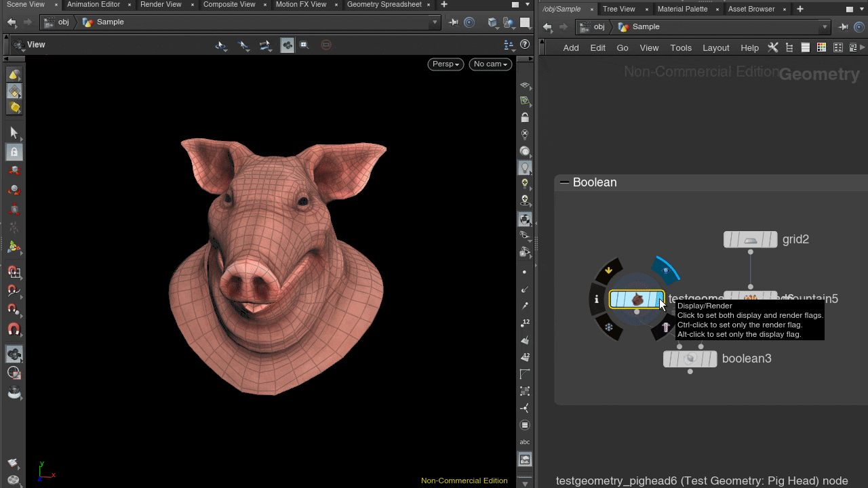The height and width of the screenshot is (488, 868).
Task: Add a new pane tab in network pane
Action: tap(800, 9)
